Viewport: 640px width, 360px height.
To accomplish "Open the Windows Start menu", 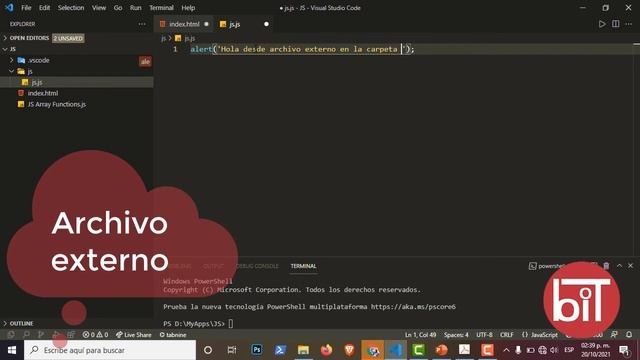I will (12, 350).
